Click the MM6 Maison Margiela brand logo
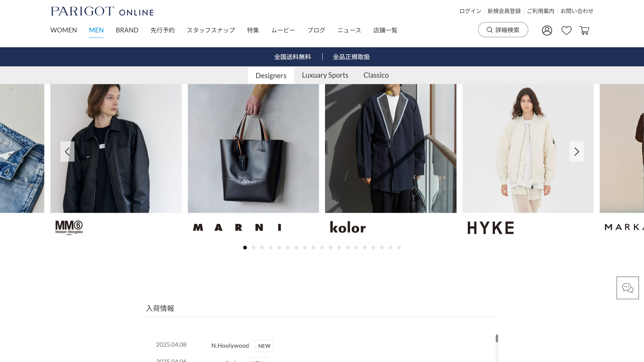 69,228
